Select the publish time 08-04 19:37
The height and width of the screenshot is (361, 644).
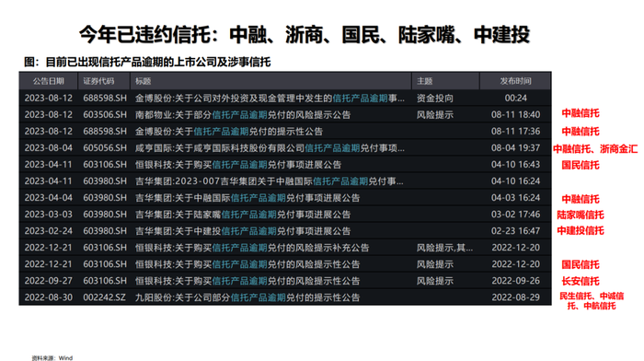[x=515, y=148]
